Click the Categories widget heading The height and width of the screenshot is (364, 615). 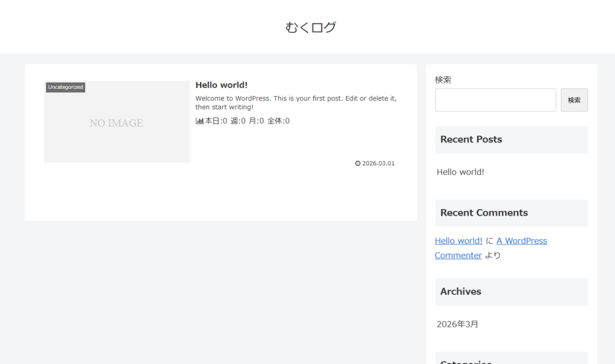(465, 362)
